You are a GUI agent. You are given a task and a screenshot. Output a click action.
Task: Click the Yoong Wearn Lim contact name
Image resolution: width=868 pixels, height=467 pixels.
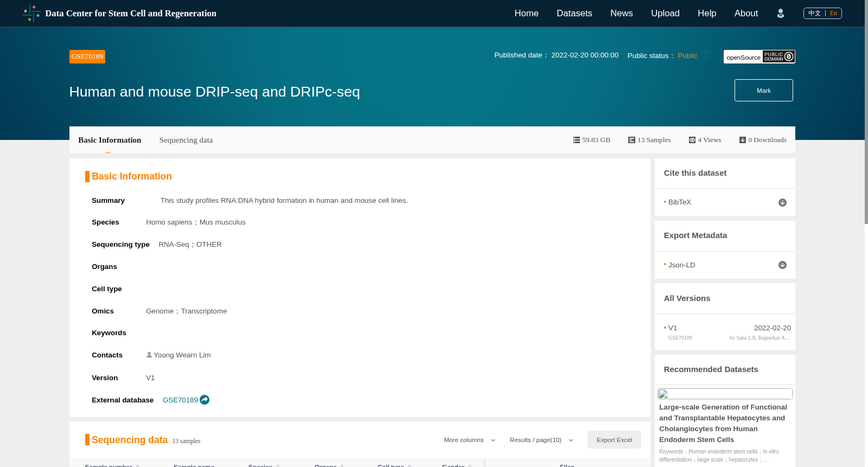click(182, 355)
